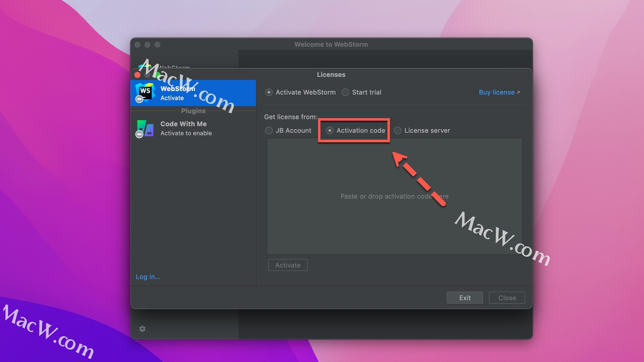The height and width of the screenshot is (362, 644).
Task: Click the Exit button
Action: 465,298
